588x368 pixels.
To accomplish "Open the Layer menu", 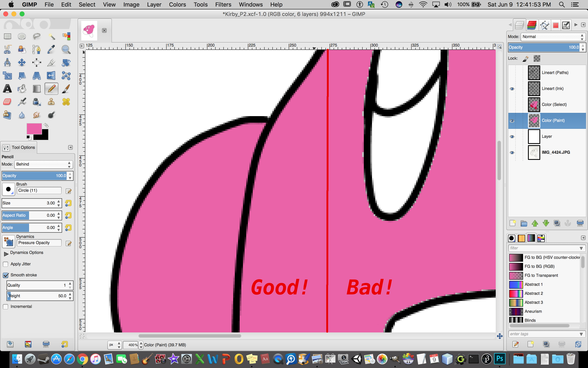I will [x=154, y=4].
